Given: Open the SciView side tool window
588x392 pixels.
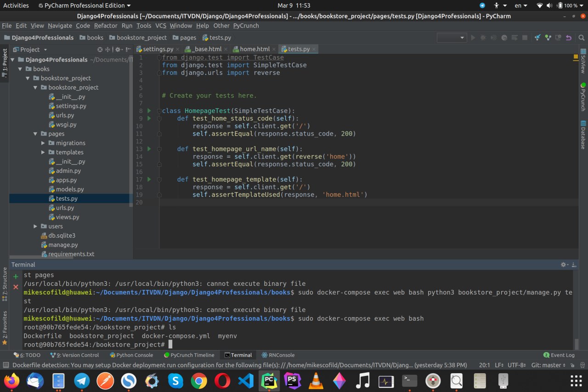Looking at the screenshot, I should coord(583,61).
